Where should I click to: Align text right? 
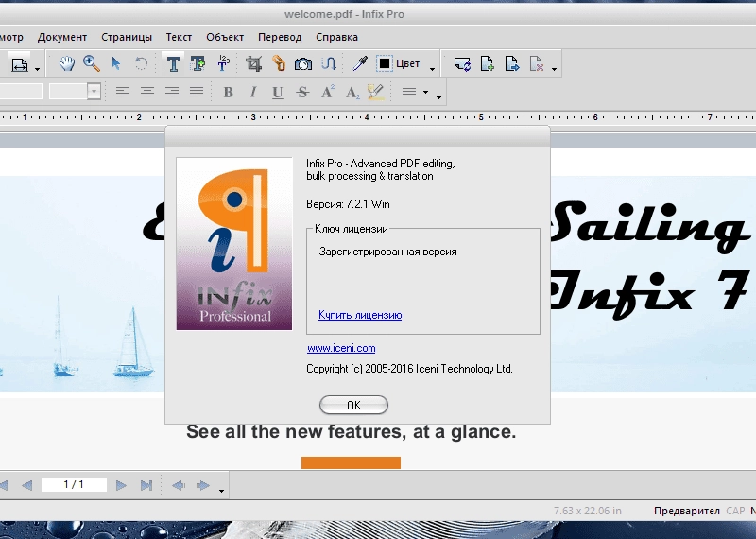(172, 92)
